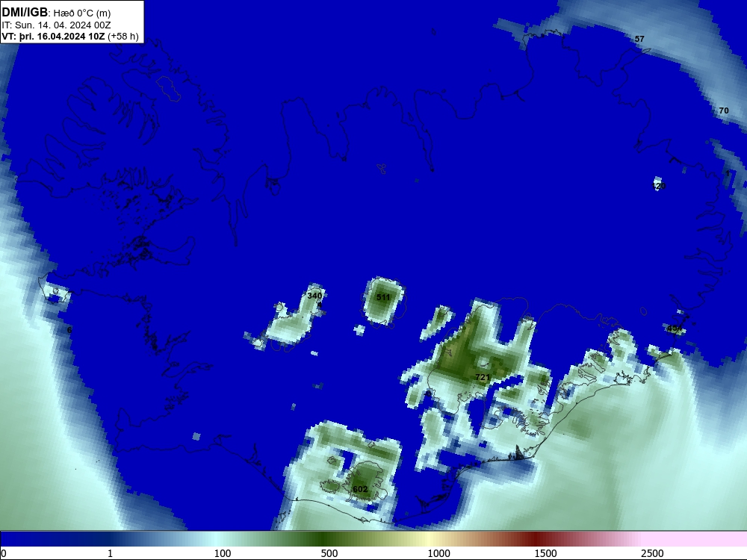Click the legend tick label 1000

[x=438, y=553]
